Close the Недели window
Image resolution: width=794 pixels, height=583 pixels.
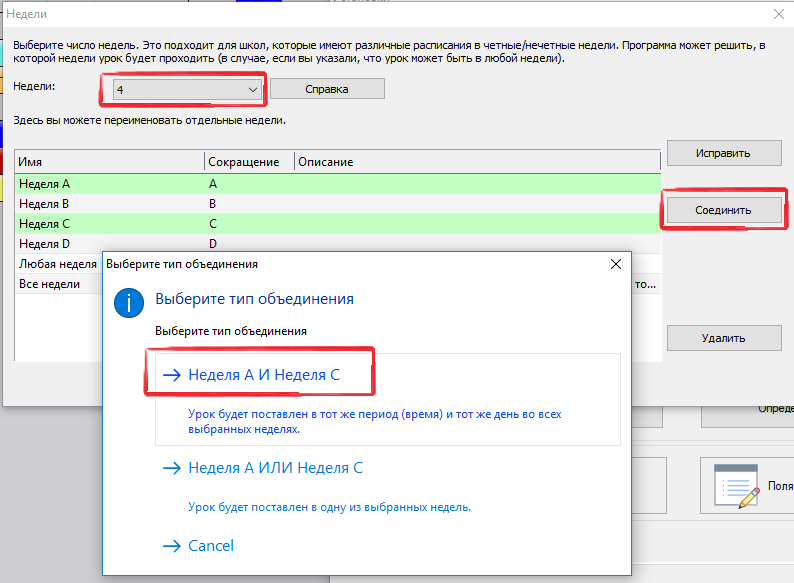(778, 14)
